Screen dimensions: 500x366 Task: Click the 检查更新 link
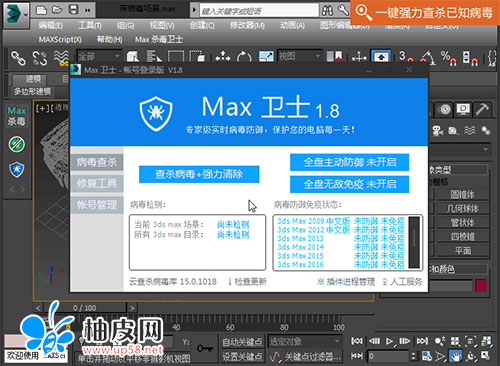coord(248,282)
